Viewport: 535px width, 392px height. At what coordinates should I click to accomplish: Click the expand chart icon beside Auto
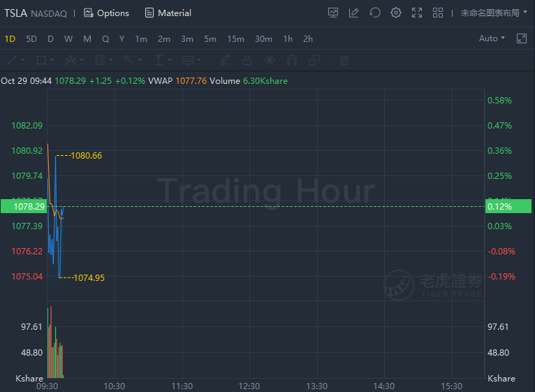pos(522,38)
